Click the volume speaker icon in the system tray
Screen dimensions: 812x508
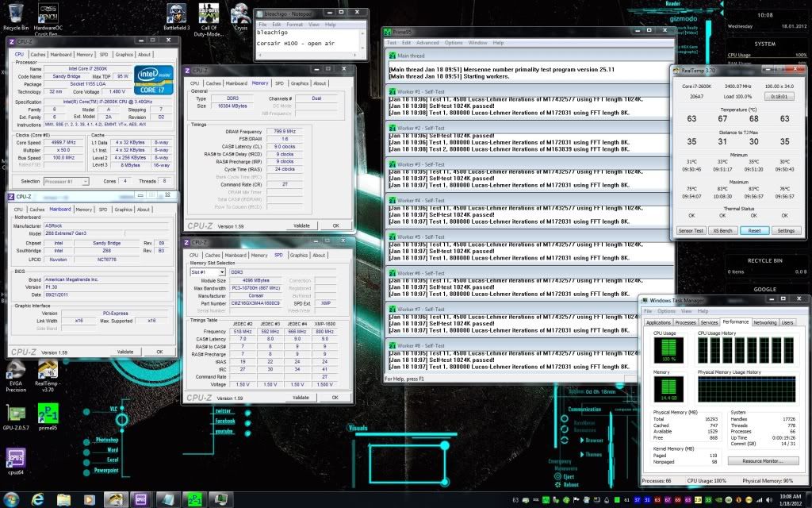(x=768, y=500)
